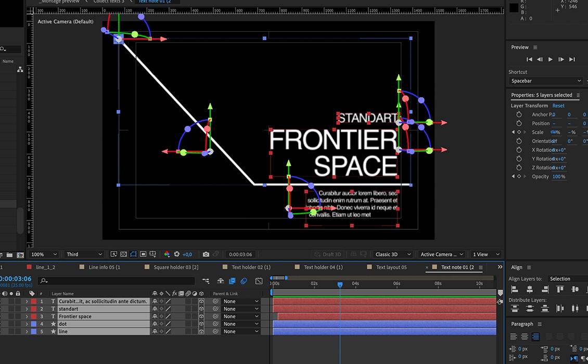Open the Spacebar shortcut dropdown

tap(546, 81)
